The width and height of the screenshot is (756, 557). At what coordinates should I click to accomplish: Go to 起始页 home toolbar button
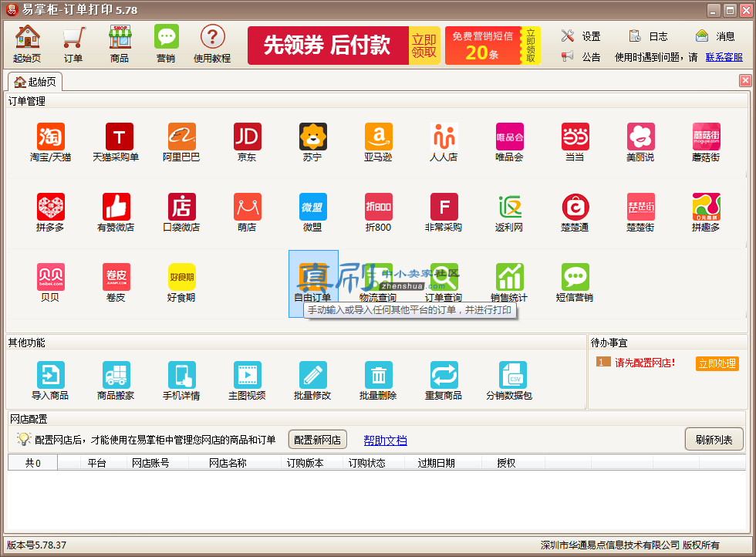[x=27, y=44]
